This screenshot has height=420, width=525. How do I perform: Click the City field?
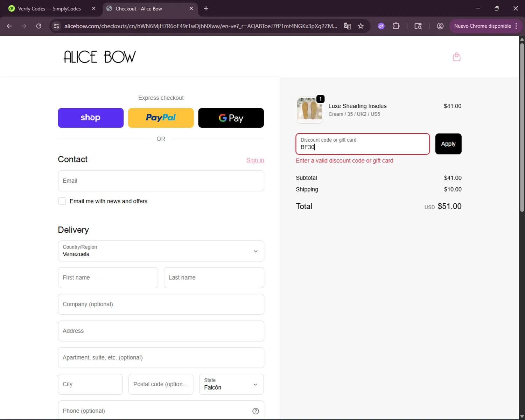point(90,384)
